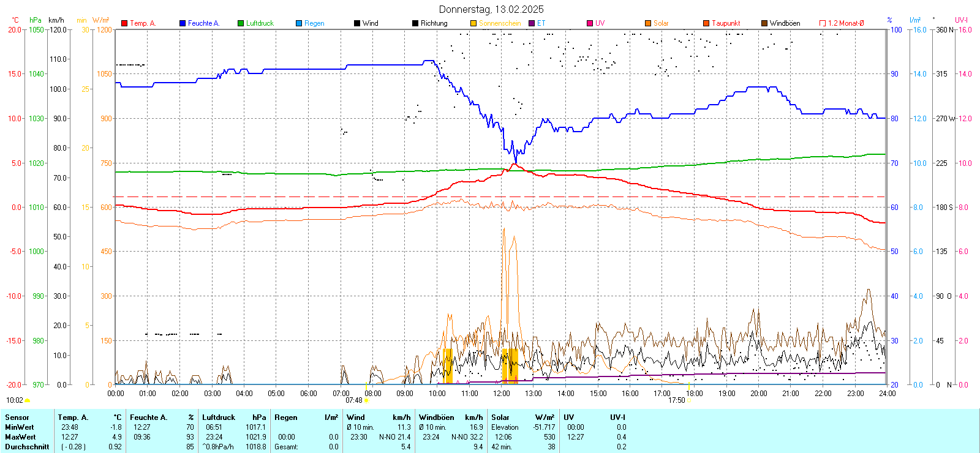Click the sun icon beside 10:02
Viewport: 980px width, 453px height.
[27, 400]
